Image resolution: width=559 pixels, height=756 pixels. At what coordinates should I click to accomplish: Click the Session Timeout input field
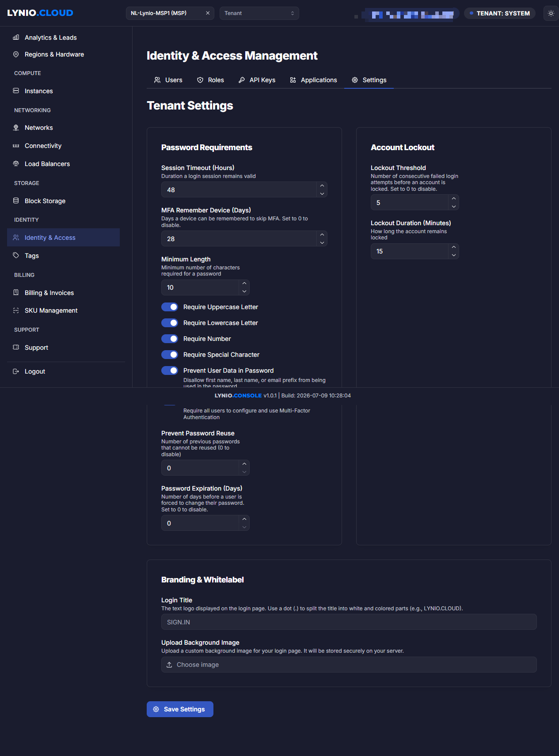(239, 190)
